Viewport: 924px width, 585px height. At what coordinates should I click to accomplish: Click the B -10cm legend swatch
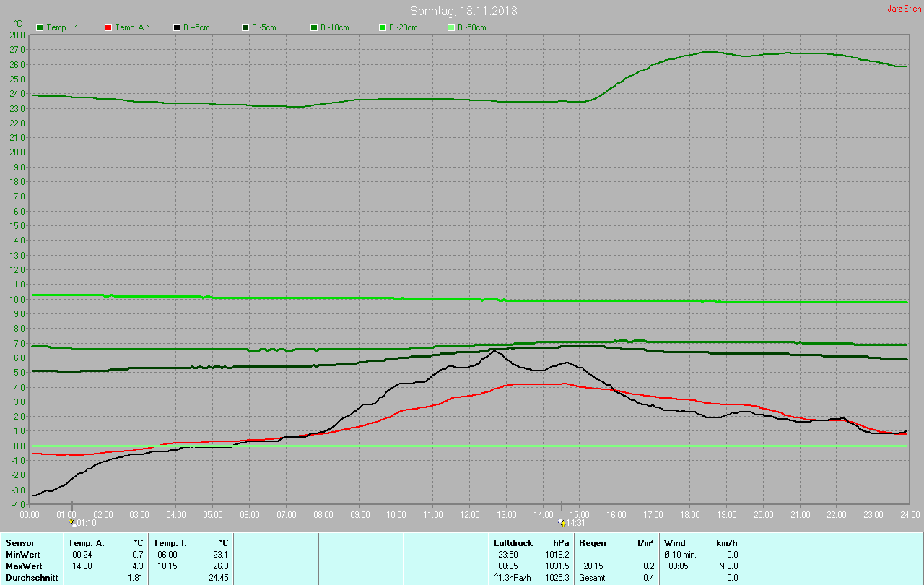click(x=314, y=27)
